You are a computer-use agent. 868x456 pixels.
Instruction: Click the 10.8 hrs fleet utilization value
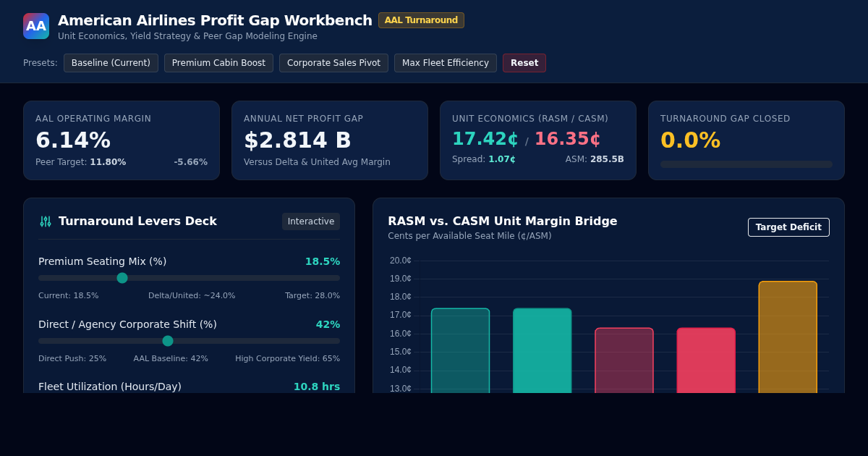point(317,387)
